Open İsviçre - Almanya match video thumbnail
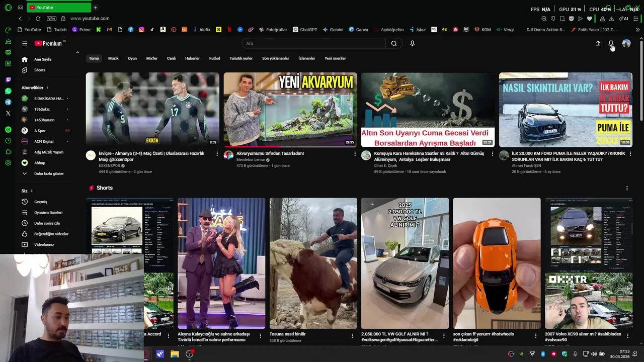This screenshot has width=644, height=362. 152,110
